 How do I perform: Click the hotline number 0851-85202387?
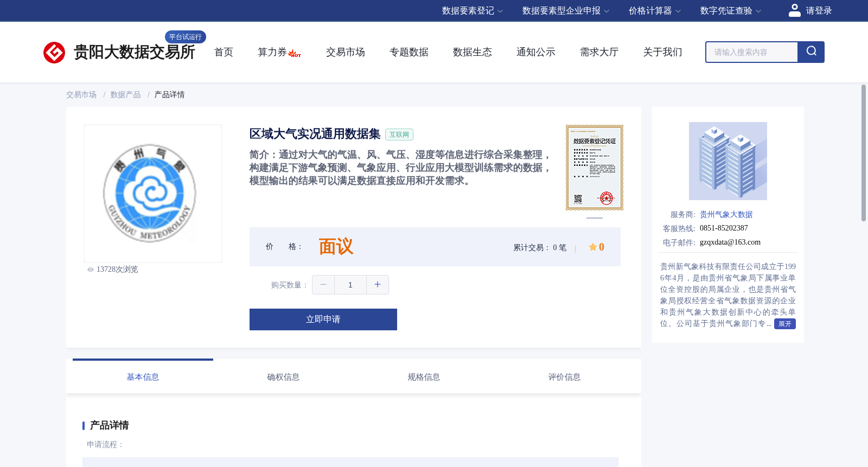(x=724, y=228)
